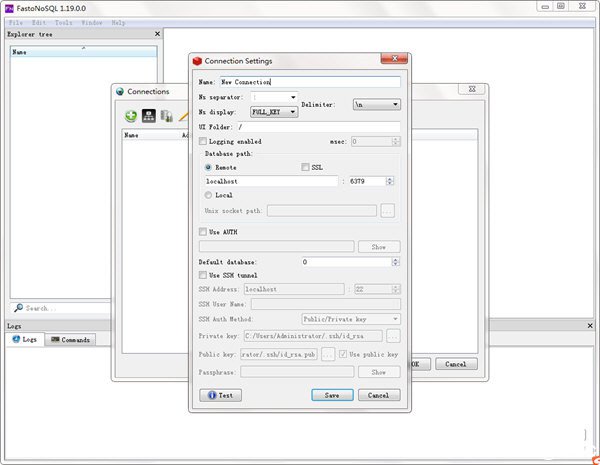The image size is (600, 465).
Task: Enable the Logging enabled checkbox
Action: (204, 142)
